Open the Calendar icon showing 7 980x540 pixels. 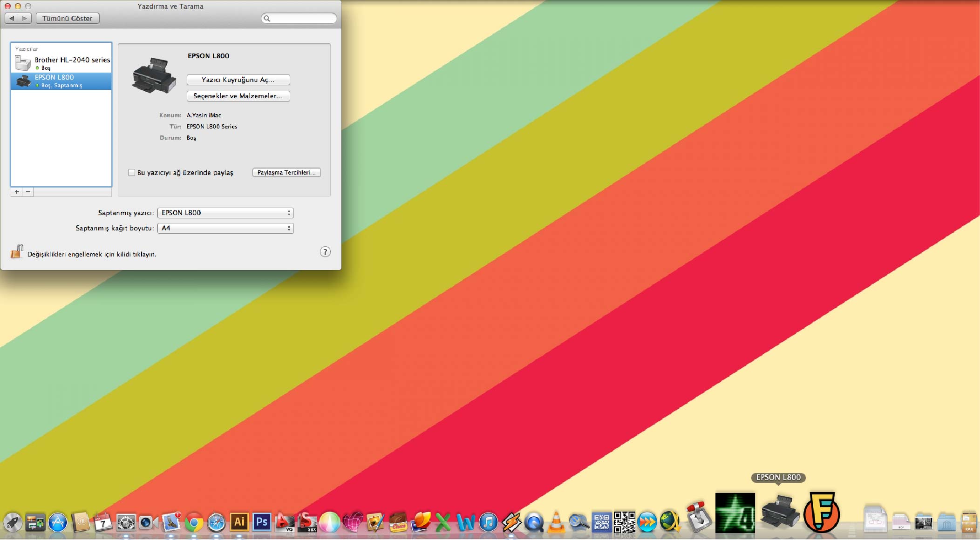coord(103,522)
